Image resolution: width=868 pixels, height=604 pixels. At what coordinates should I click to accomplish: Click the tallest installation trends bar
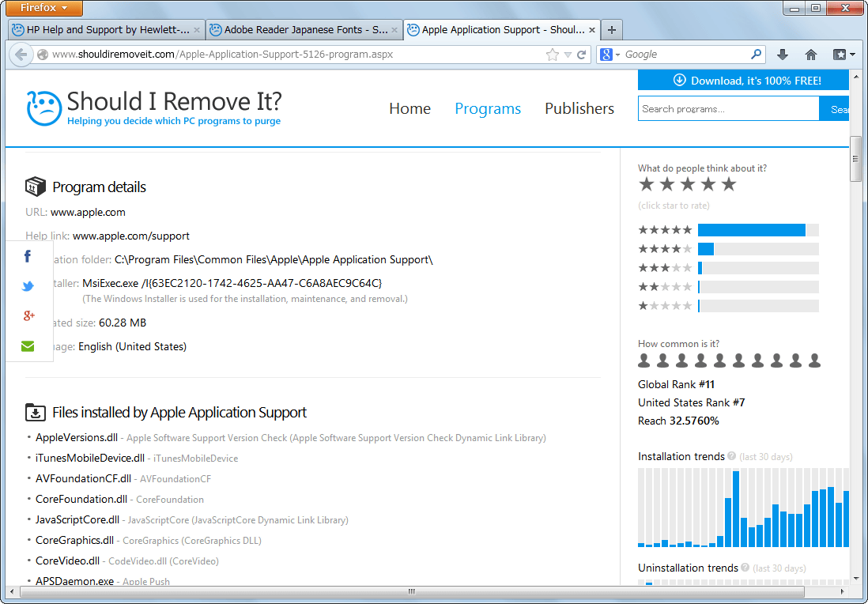[736, 509]
